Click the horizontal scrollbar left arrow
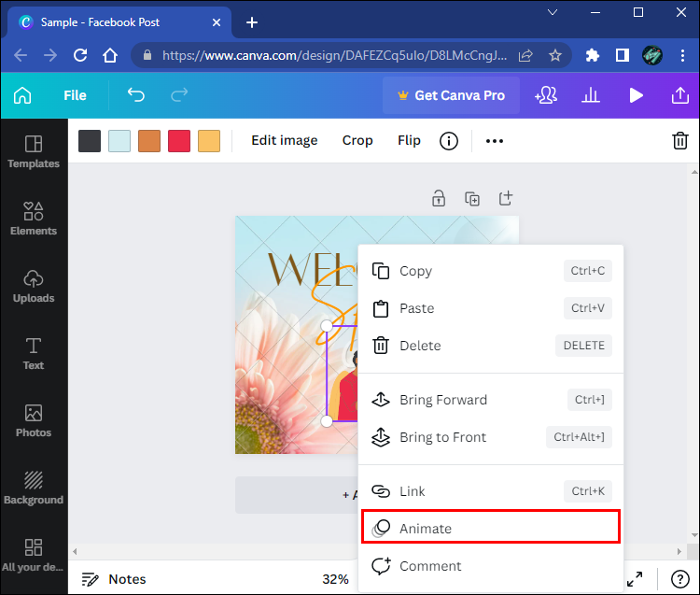This screenshot has height=595, width=700. click(x=75, y=552)
